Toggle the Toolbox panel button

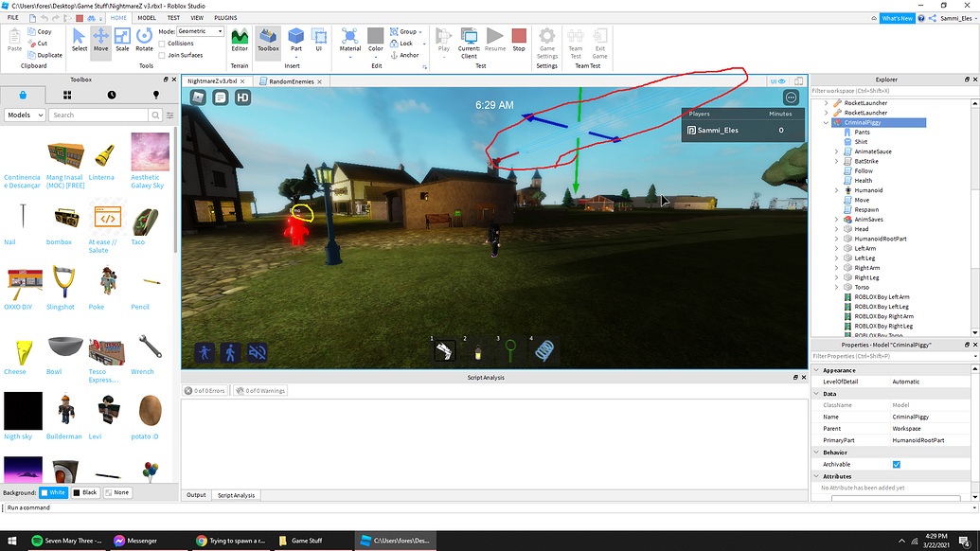pos(268,41)
